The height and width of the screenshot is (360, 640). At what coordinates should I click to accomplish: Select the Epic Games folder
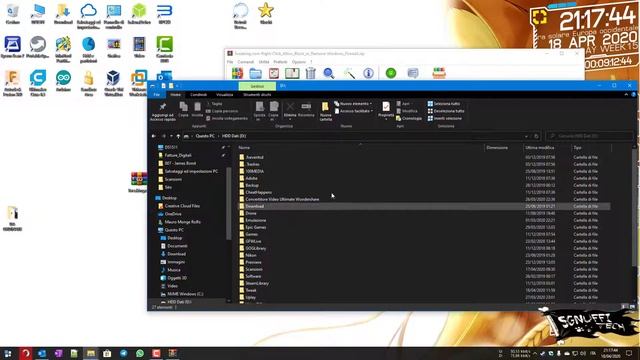pos(256,227)
